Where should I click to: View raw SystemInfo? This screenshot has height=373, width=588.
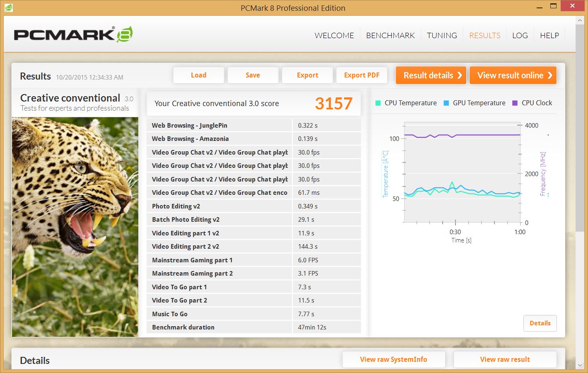pos(393,359)
